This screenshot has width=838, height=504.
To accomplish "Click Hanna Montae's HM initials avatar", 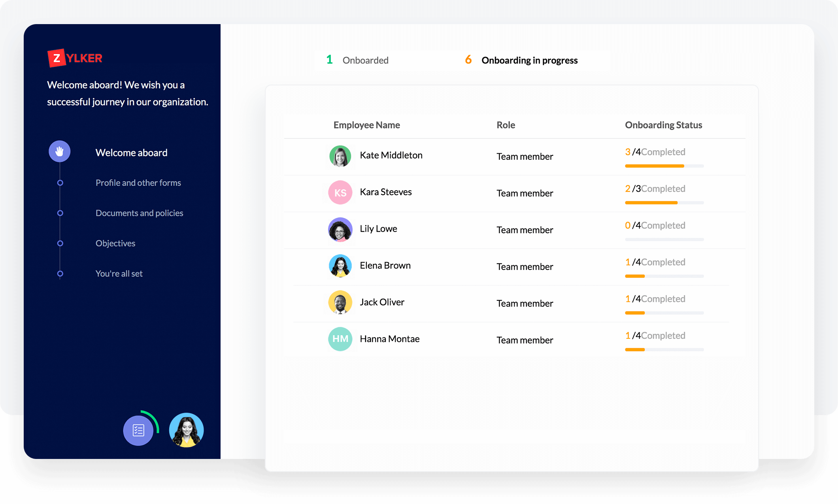I will pos(340,339).
